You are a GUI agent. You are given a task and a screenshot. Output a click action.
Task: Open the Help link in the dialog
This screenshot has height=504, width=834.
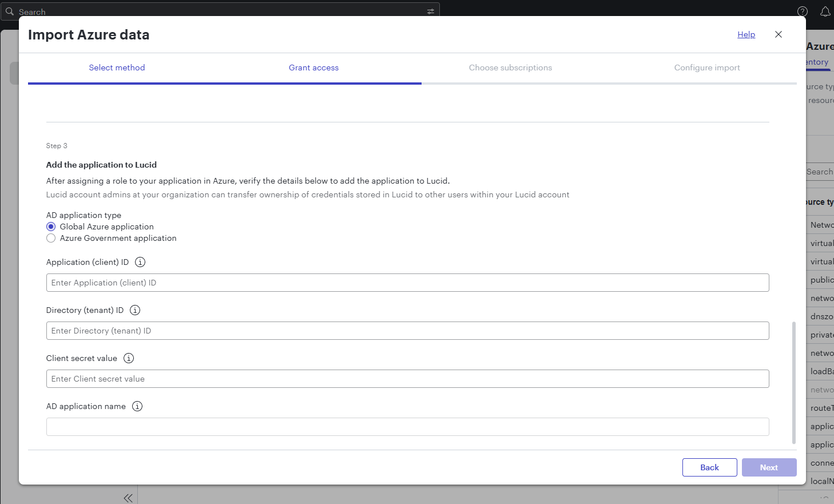[x=746, y=34]
